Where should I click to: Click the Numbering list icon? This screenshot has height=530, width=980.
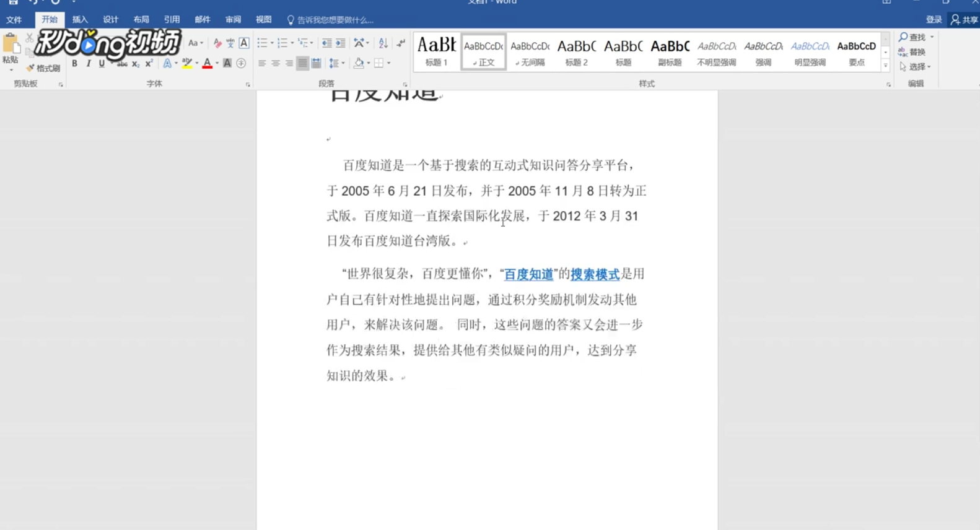click(x=282, y=43)
